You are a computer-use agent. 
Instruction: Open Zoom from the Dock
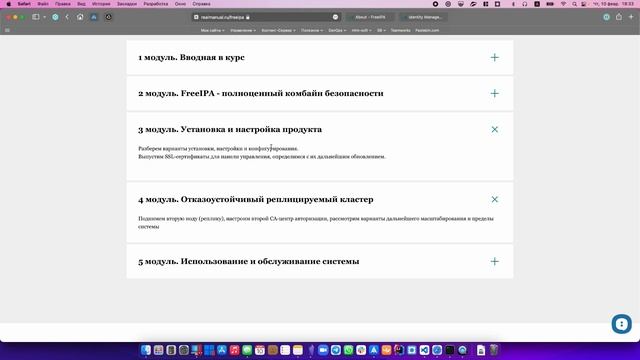click(x=323, y=350)
